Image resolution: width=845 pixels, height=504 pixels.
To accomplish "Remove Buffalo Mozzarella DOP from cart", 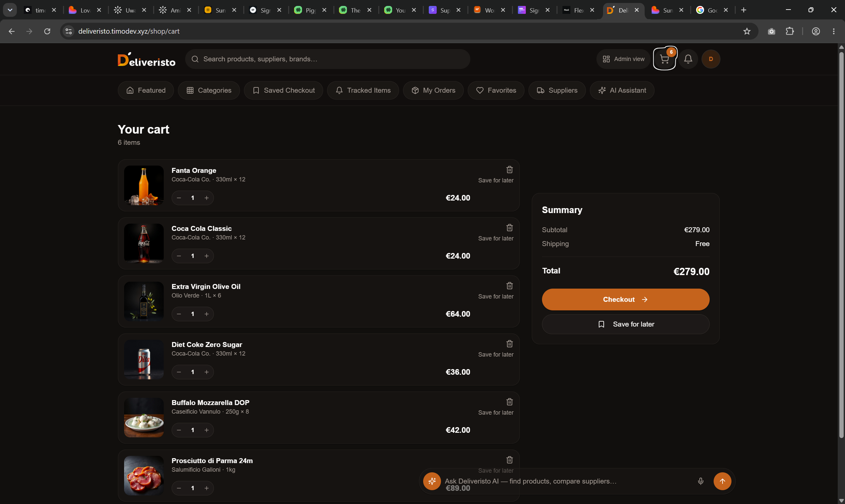I will point(509,402).
